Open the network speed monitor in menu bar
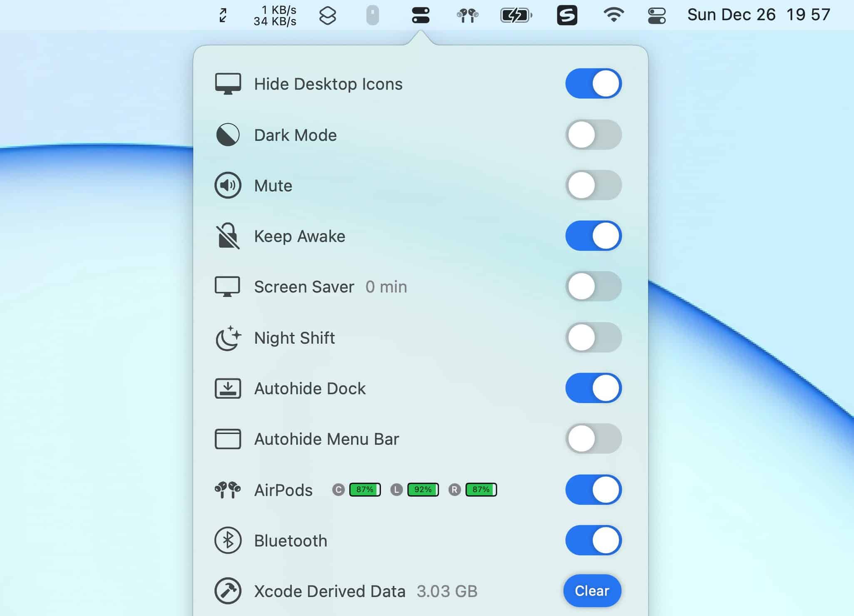This screenshot has height=616, width=854. coord(275,16)
